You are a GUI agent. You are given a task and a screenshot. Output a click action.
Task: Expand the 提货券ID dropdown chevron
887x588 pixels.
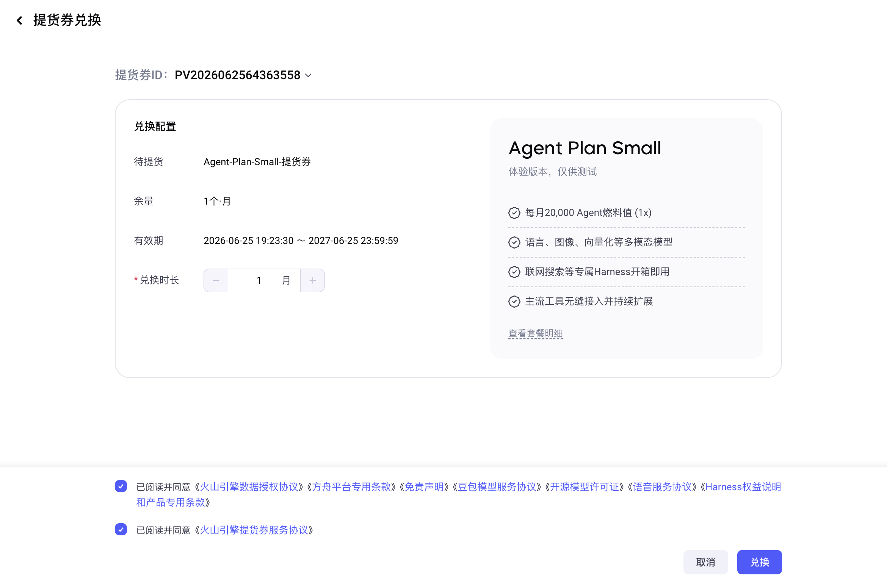[x=309, y=75]
